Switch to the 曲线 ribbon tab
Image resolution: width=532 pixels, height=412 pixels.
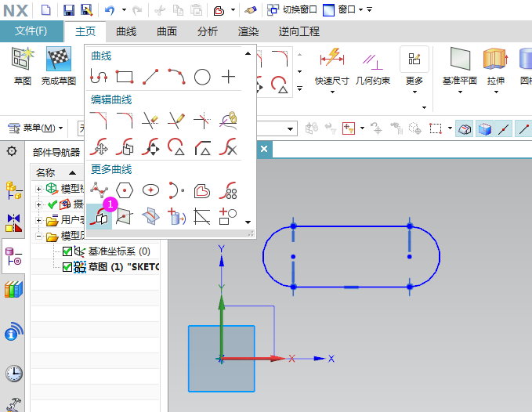(126, 31)
